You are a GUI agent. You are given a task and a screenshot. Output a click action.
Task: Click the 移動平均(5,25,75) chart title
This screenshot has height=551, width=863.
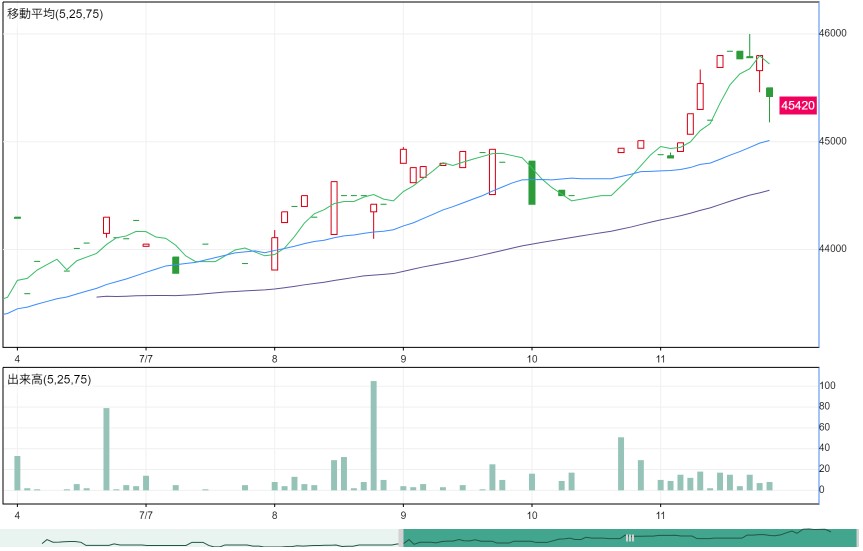55,14
